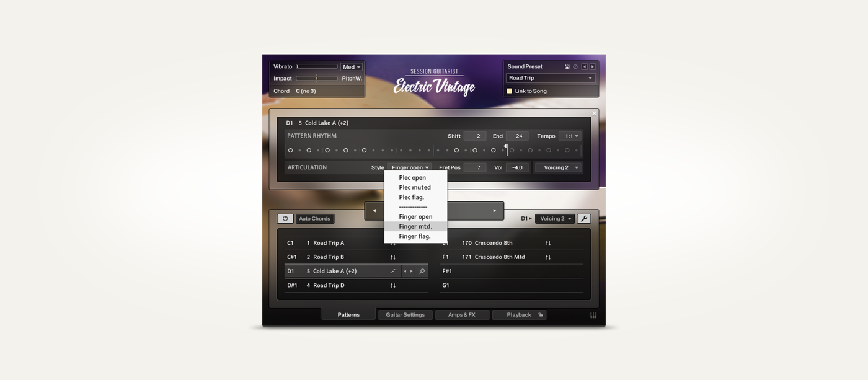This screenshot has height=380, width=868.
Task: Click the strum direction arrows on Road Trip B
Action: click(x=393, y=257)
